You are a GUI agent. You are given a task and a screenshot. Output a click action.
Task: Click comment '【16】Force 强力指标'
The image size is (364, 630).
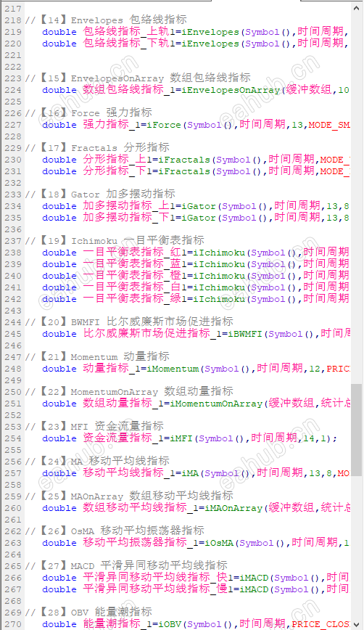click(88, 113)
